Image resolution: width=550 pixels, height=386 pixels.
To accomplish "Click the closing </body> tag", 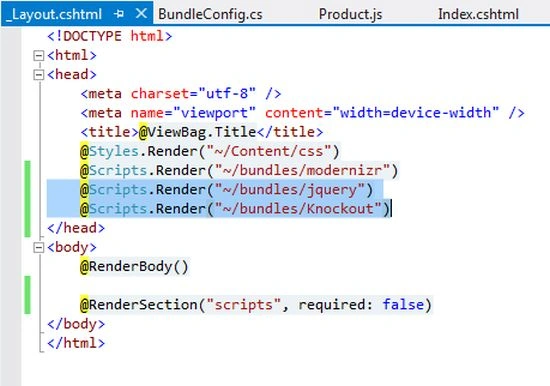I will click(76, 324).
